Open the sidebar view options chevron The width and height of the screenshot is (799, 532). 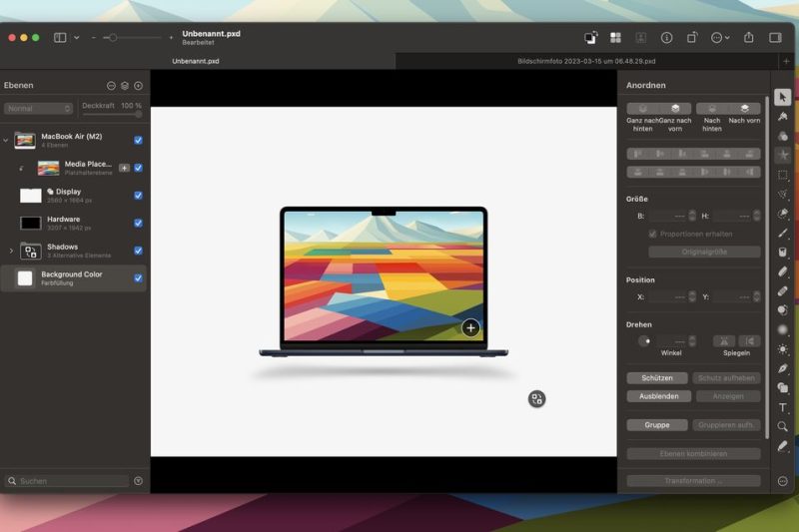tap(77, 38)
